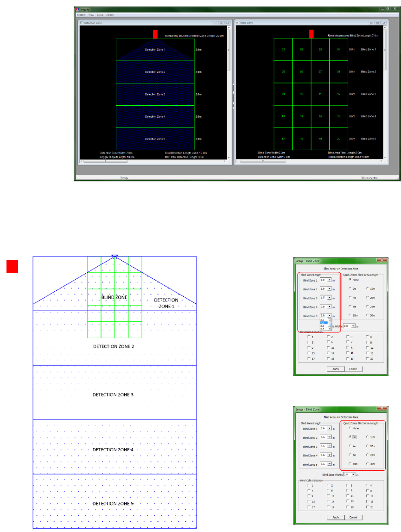Click the red sensor marker in Blind Zone window

tap(312, 34)
